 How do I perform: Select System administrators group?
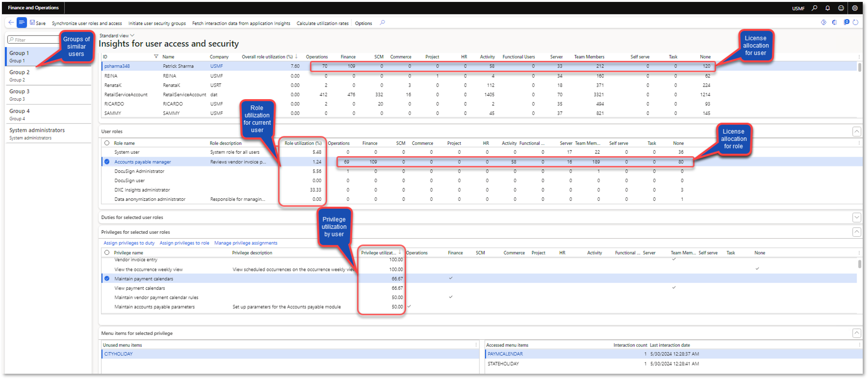pyautogui.click(x=48, y=134)
